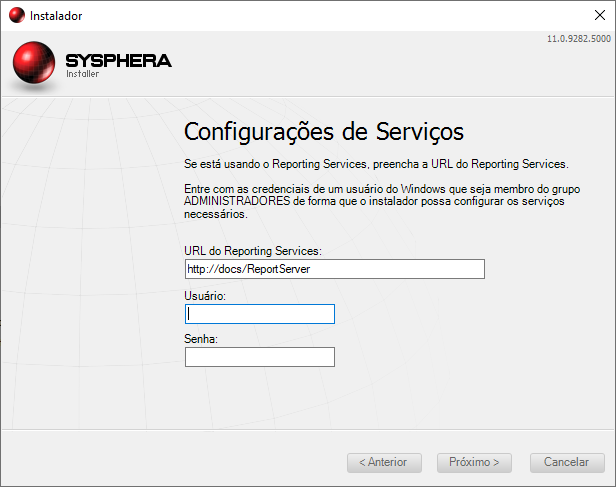Click the 'Entre com as credenciais' paragraph
Screen dimensions: 616x487
pyautogui.click(x=382, y=201)
